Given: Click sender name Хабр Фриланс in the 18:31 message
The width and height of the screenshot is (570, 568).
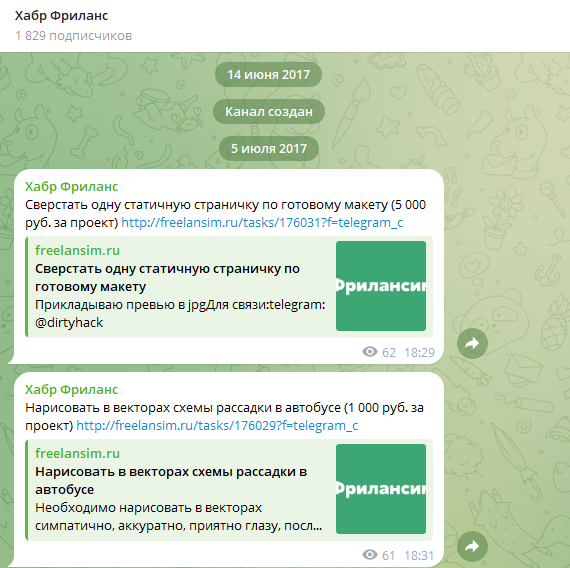Looking at the screenshot, I should [x=71, y=389].
